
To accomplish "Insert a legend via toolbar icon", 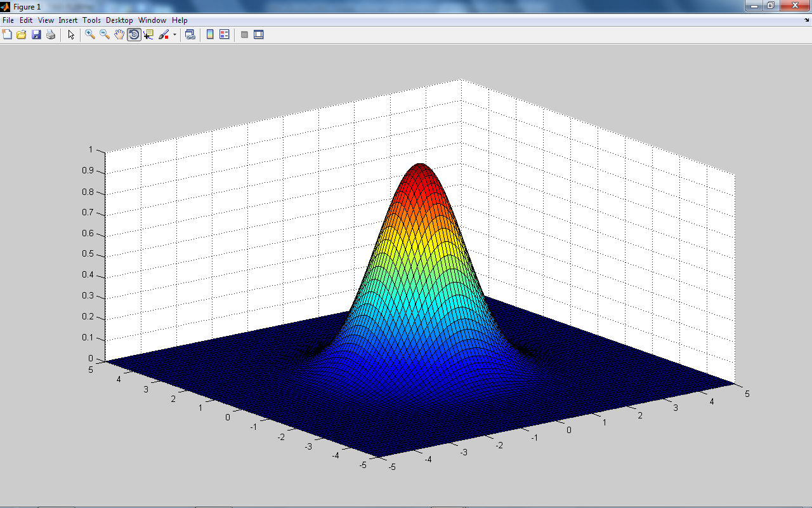I will click(225, 34).
